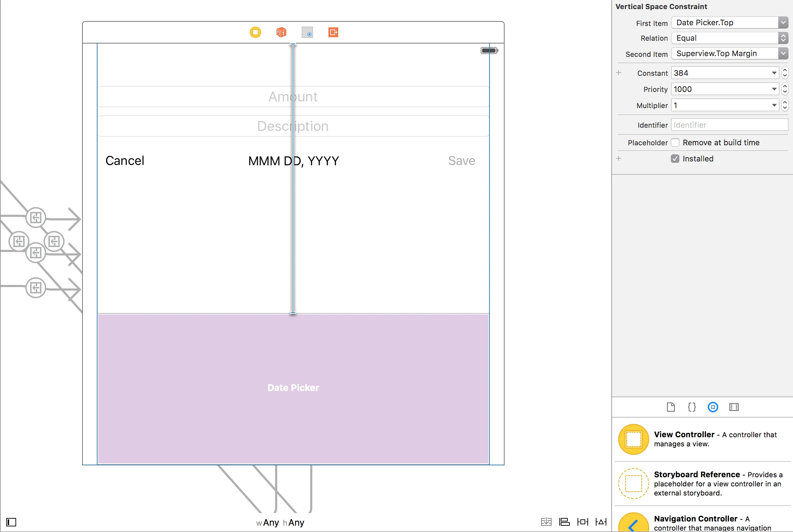Image resolution: width=793 pixels, height=532 pixels.
Task: Uncheck the Installed checkbox
Action: (x=675, y=159)
